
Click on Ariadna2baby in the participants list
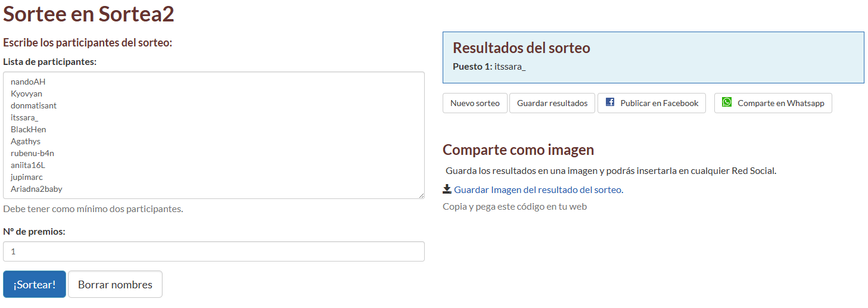coord(36,189)
